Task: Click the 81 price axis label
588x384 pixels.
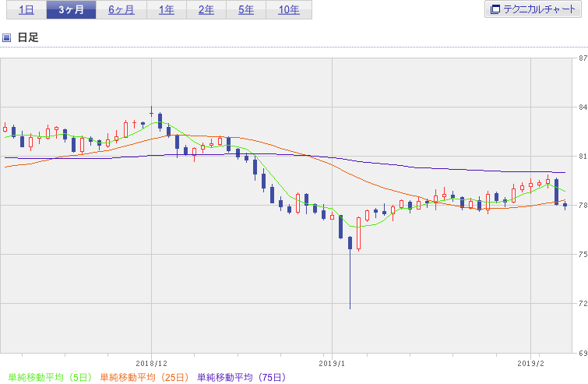Action: [583, 157]
